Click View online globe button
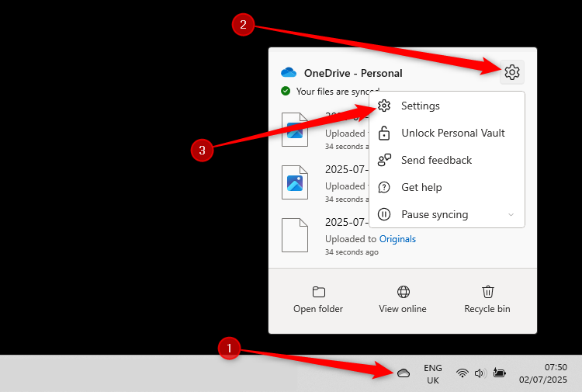This screenshot has width=582, height=392. pos(403,299)
